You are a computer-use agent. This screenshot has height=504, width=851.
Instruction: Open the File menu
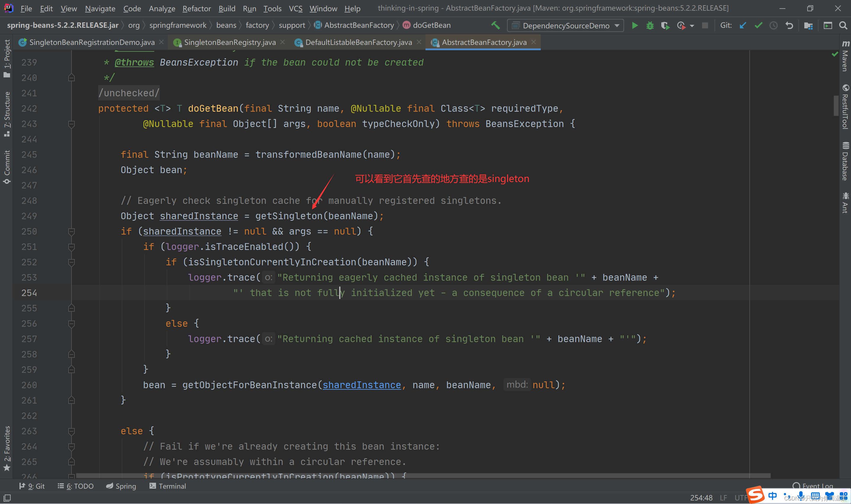click(x=26, y=9)
